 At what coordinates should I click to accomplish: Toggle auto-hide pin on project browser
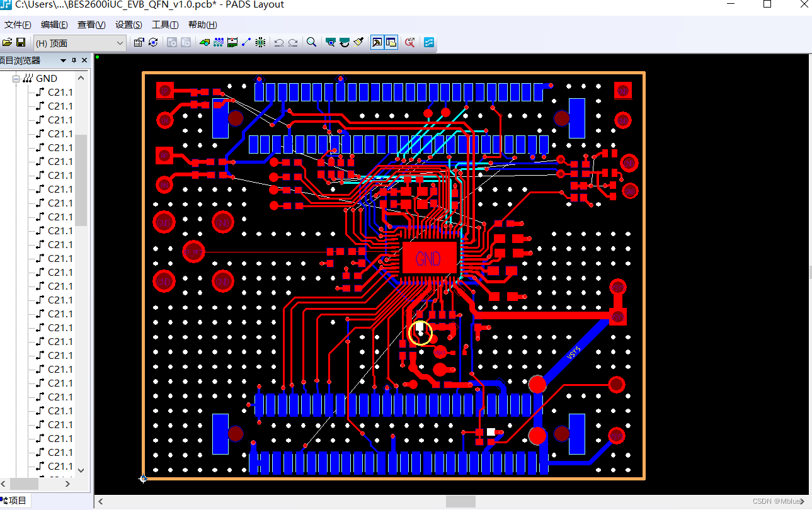click(x=74, y=60)
